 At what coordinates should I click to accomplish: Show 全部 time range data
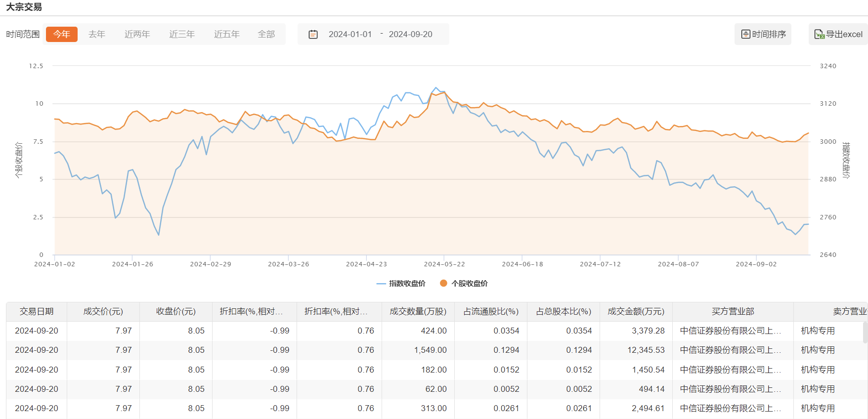click(266, 35)
